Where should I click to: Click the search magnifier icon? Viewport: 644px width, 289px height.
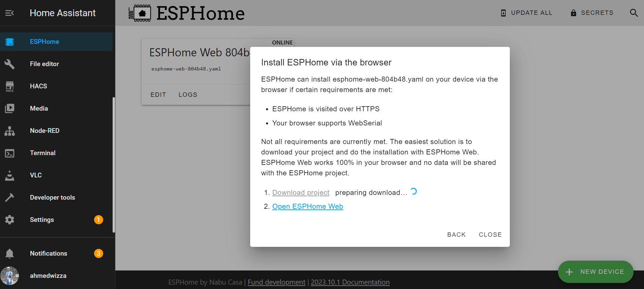tap(634, 13)
